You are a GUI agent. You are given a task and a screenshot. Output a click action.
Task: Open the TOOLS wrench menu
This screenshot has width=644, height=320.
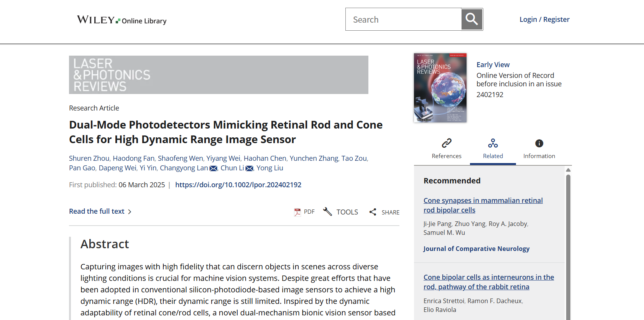coord(327,212)
